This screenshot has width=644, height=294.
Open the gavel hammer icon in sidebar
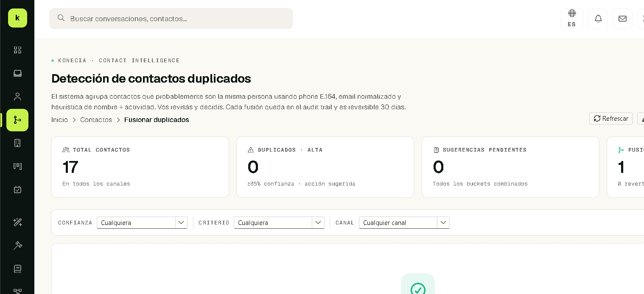click(17, 245)
